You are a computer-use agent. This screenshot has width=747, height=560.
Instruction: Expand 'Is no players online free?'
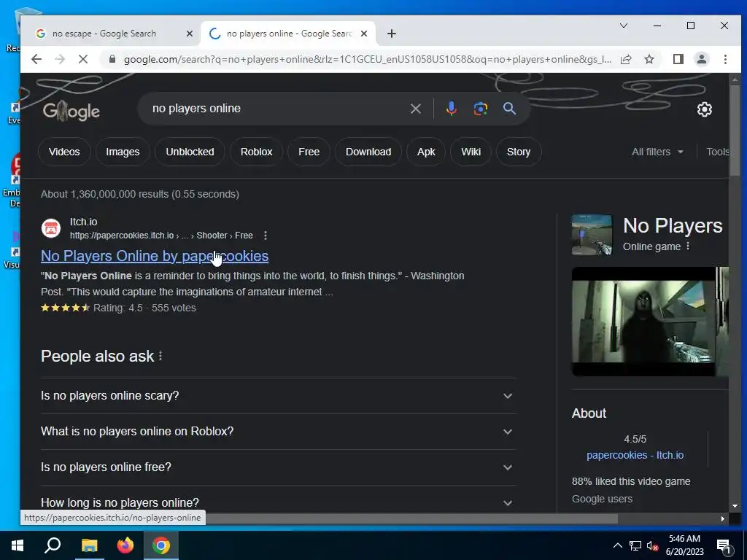coord(278,467)
